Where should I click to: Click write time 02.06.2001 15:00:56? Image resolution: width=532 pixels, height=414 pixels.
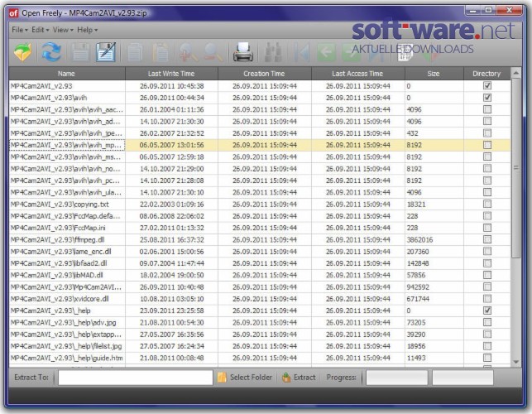point(171,252)
